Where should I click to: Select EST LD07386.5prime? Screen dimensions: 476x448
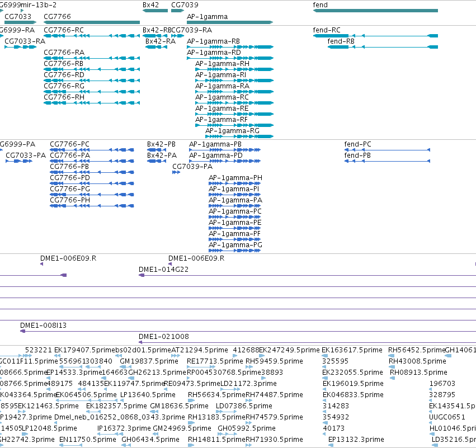click(244, 405)
